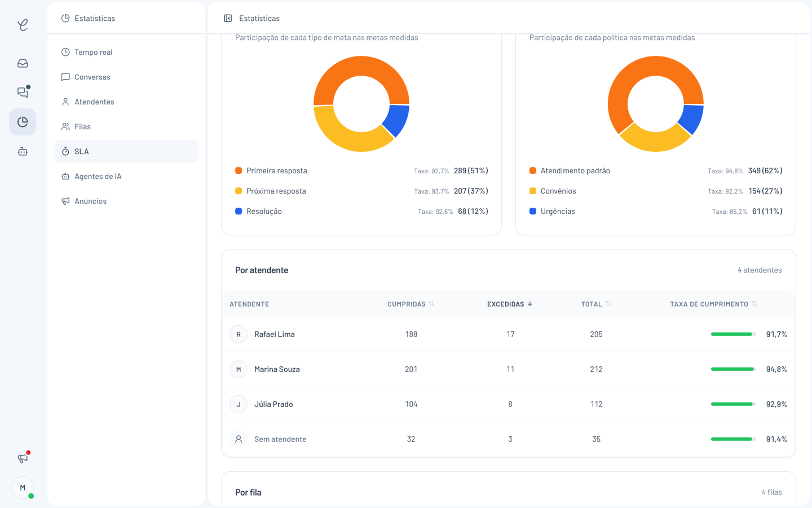Open the AI bot icon in left rail
The width and height of the screenshot is (812, 508).
[23, 151]
